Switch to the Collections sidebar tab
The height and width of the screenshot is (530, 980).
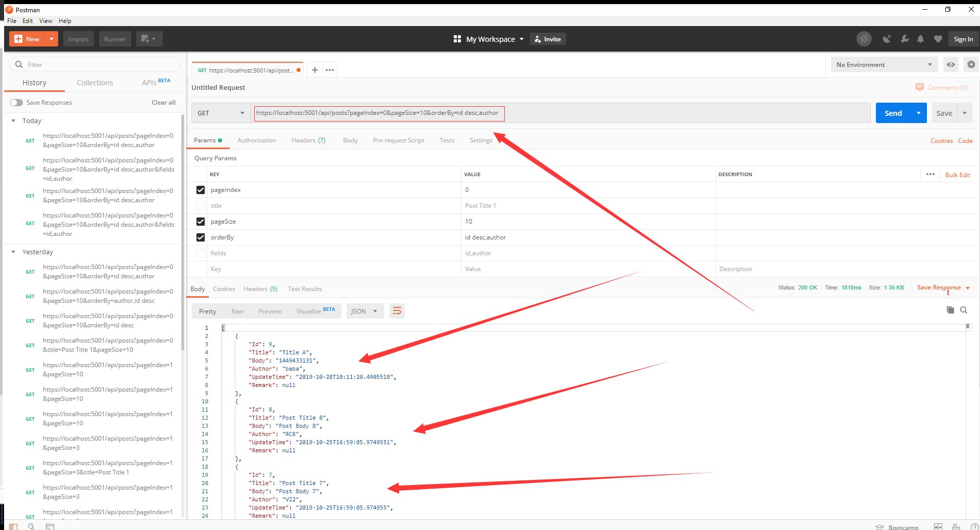(x=95, y=83)
